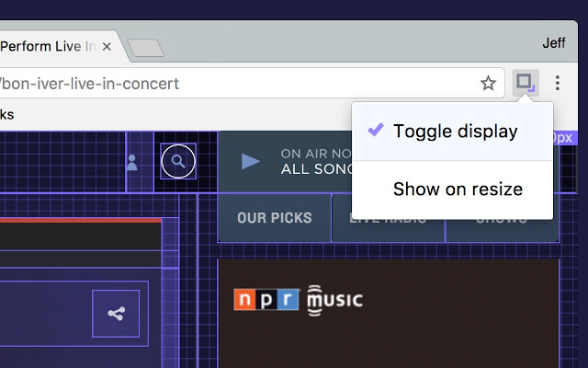Screen dimensions: 588x368
Task: Click the bookmark star icon
Action: (x=488, y=83)
